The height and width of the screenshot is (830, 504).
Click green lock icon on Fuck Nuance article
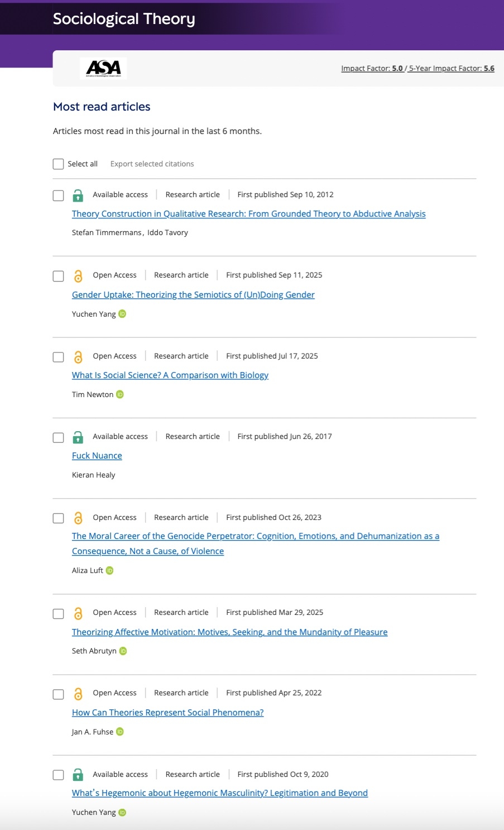tap(78, 437)
